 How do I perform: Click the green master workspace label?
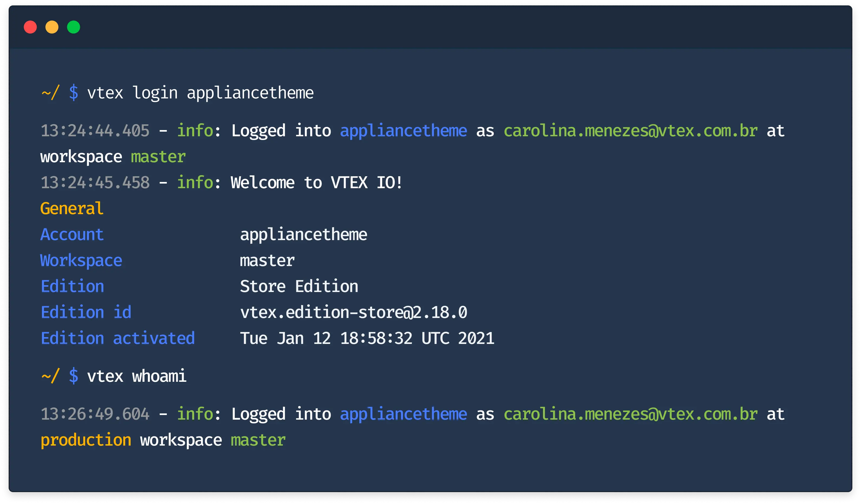[158, 156]
